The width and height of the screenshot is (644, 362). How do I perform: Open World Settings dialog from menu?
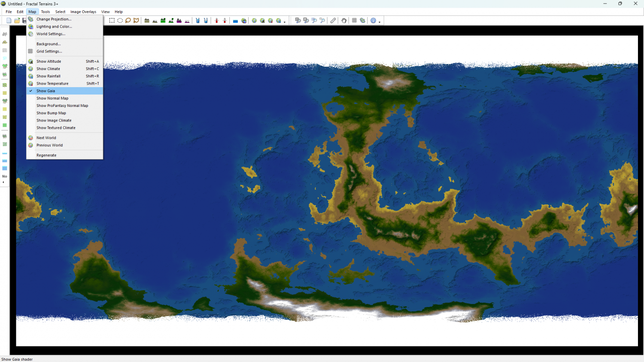click(51, 34)
